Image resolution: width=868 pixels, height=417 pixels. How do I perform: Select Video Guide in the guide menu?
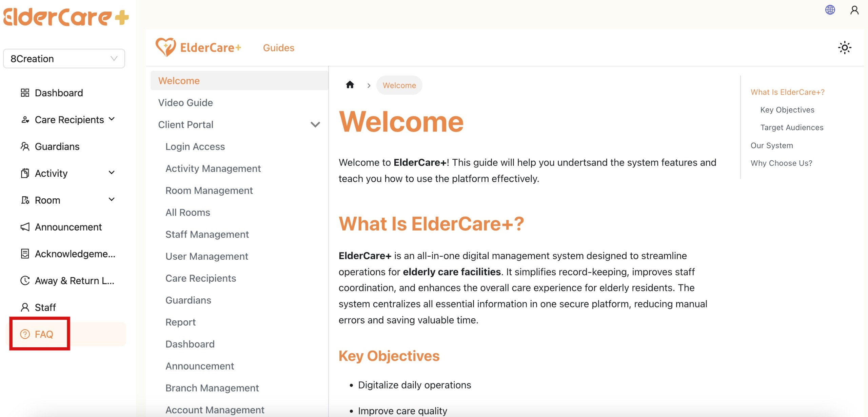coord(185,102)
